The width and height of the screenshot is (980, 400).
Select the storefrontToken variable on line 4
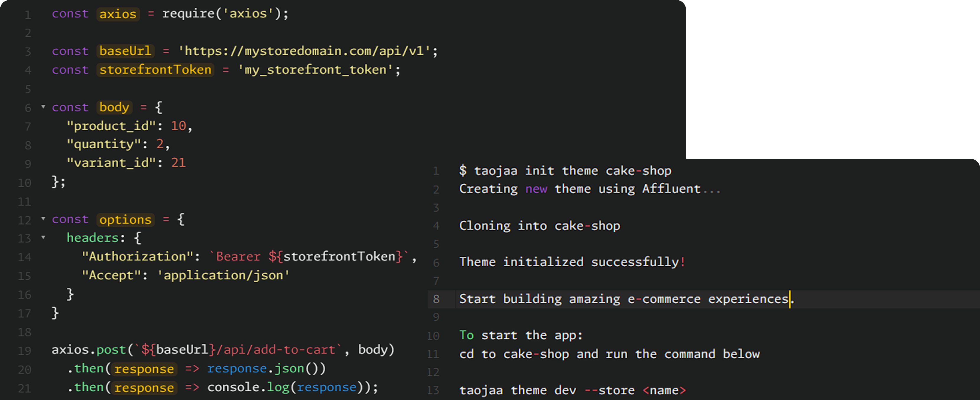[x=155, y=70]
